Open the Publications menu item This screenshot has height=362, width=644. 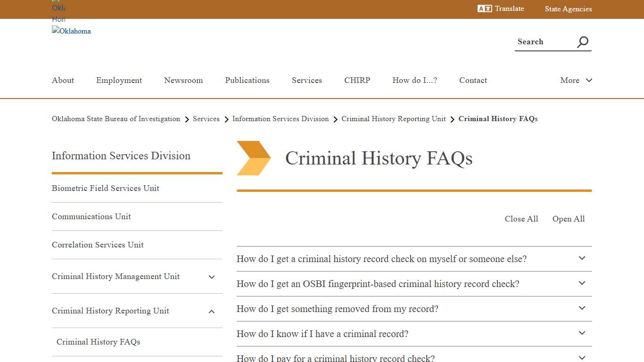pos(247,80)
